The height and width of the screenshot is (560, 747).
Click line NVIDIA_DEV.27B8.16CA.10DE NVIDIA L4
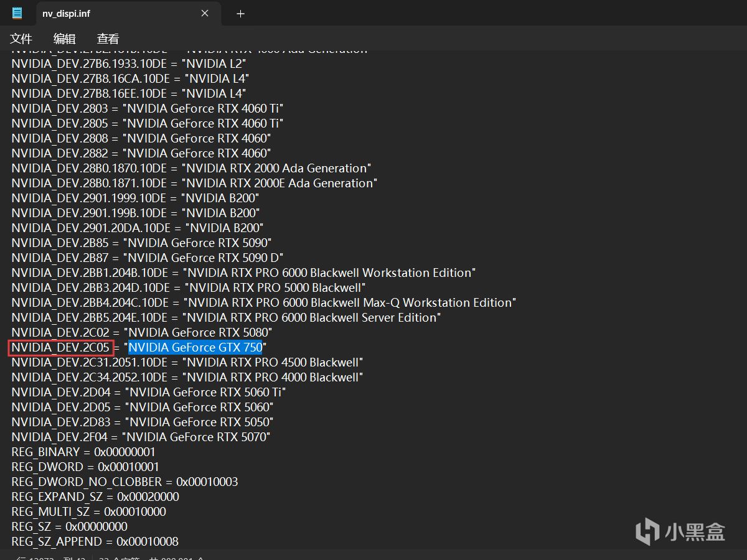(x=130, y=78)
